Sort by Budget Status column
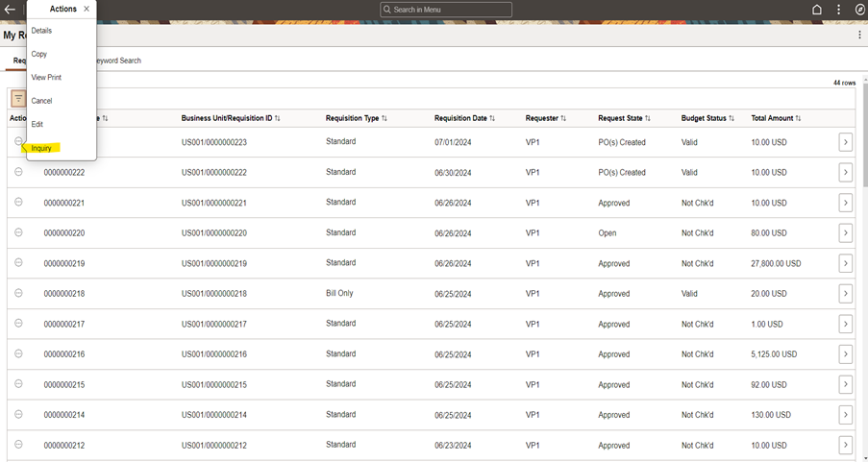The height and width of the screenshot is (462, 868). point(708,118)
